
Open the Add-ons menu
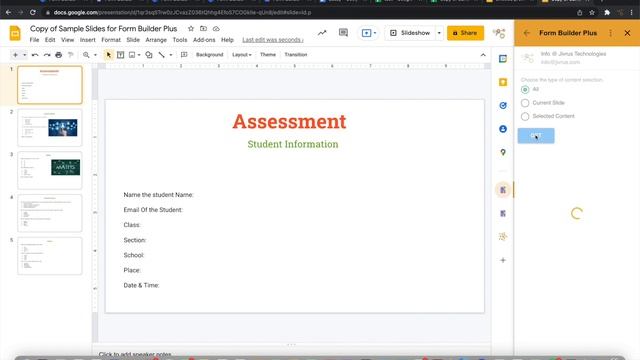204,40
